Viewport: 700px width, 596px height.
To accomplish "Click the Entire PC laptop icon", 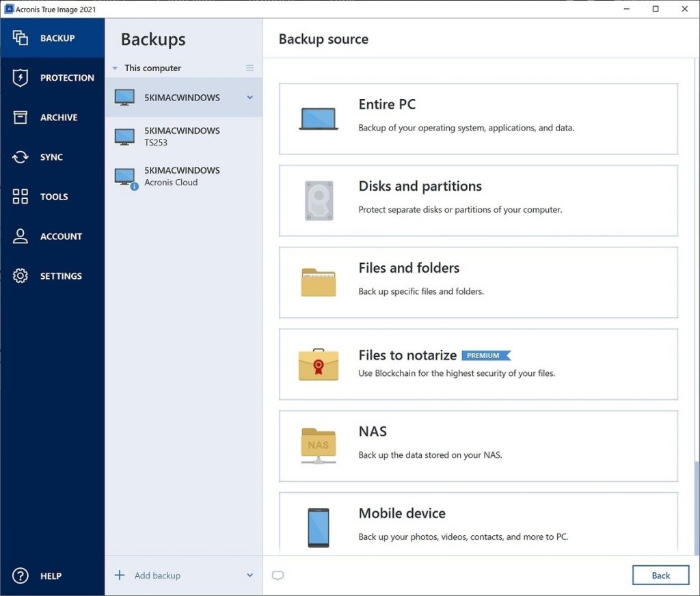I will [x=319, y=118].
